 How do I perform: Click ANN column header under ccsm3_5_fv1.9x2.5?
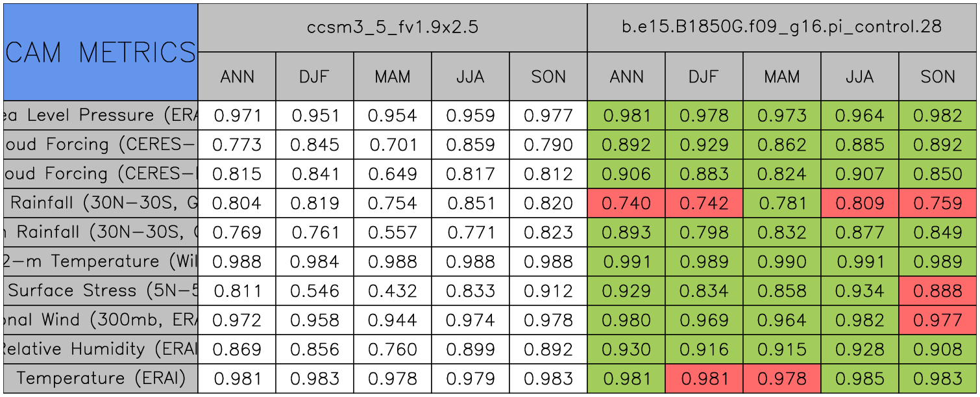[x=237, y=77]
